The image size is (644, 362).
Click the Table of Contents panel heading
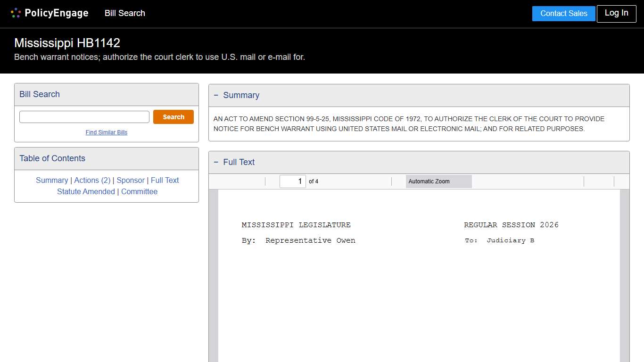52,158
